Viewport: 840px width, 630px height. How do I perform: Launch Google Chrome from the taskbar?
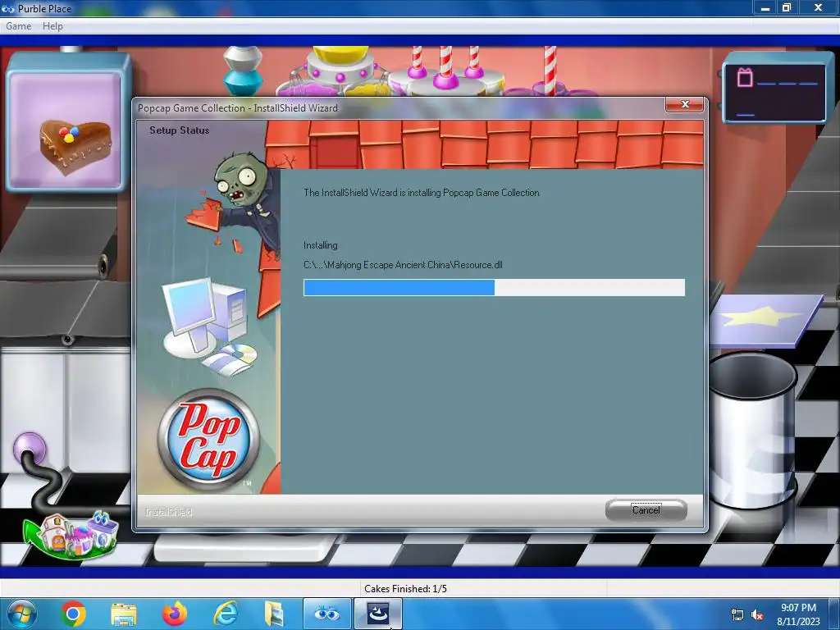pos(73,614)
